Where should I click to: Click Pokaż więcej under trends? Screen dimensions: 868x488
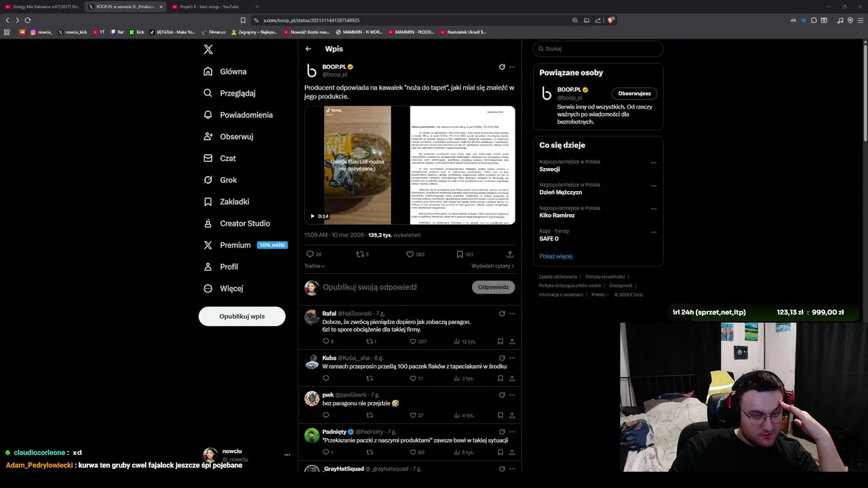click(556, 256)
